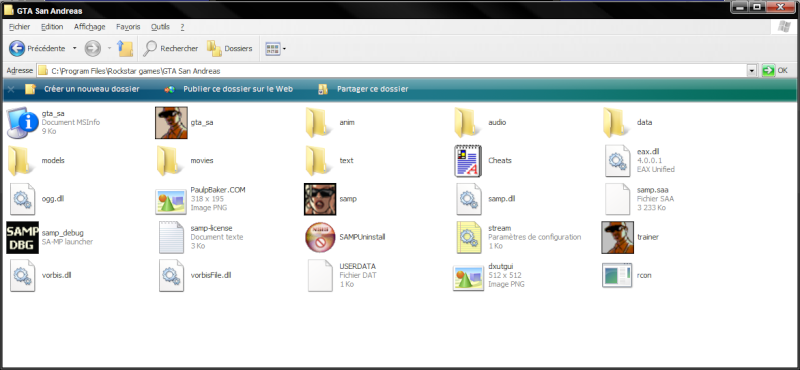Click the GTA San Andreas title bar folder icon

pos(9,11)
